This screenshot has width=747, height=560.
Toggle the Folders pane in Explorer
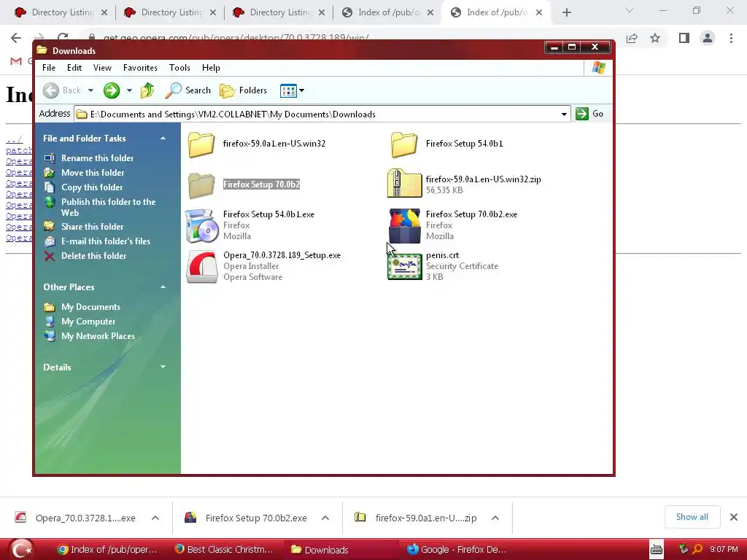click(244, 90)
